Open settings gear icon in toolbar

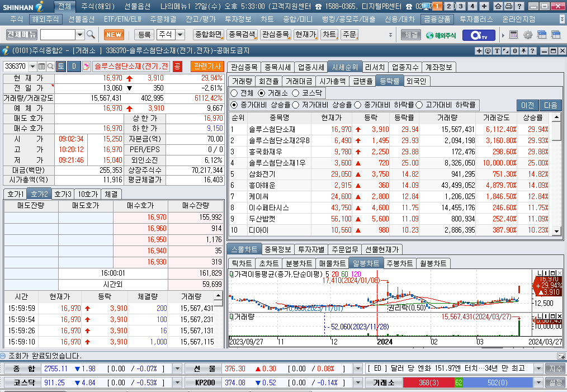pyautogui.click(x=528, y=35)
